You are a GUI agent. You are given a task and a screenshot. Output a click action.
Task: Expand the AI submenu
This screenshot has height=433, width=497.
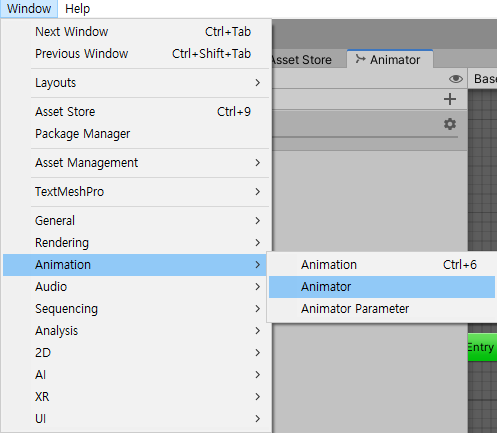tap(136, 375)
